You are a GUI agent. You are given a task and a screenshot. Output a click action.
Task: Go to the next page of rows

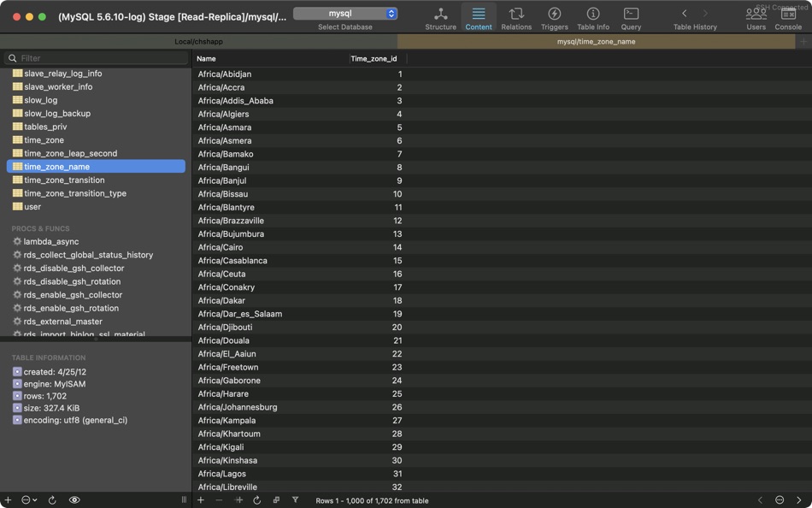pyautogui.click(x=798, y=500)
